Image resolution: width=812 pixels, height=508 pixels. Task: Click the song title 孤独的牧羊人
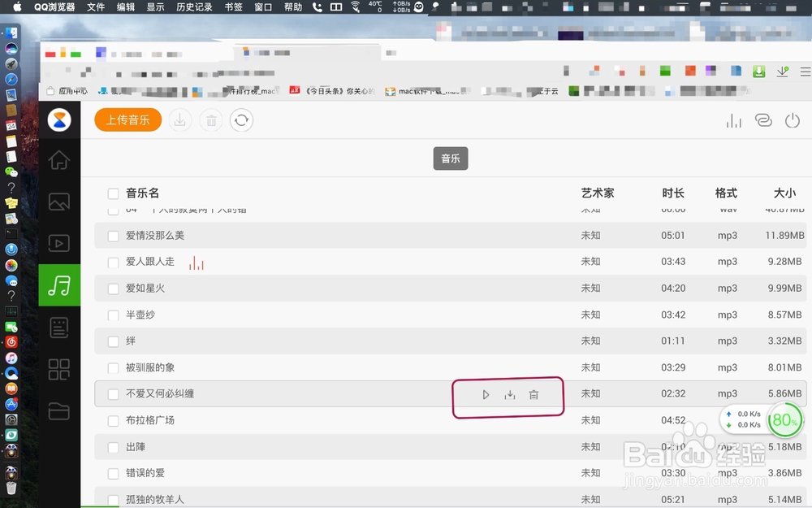(155, 500)
